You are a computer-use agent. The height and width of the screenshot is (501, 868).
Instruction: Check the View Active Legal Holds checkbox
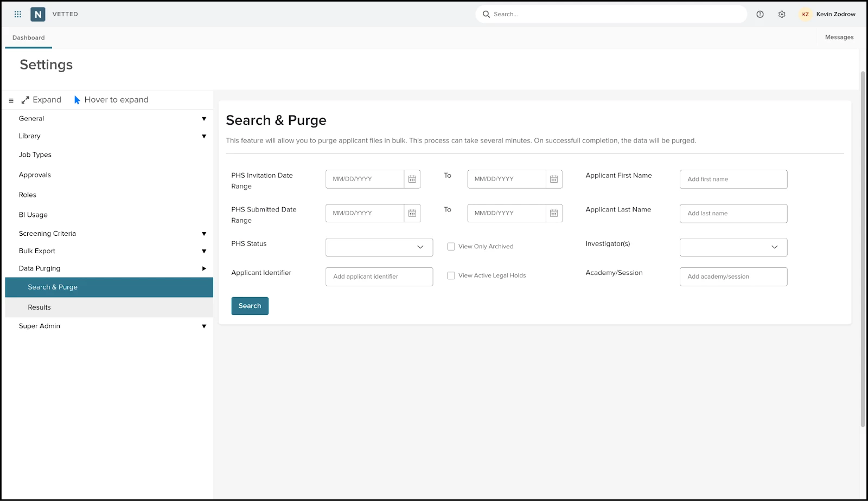[451, 275]
